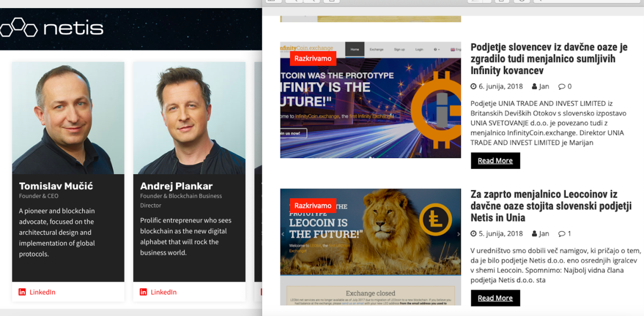Click the Razkrivamo tag on the Leocoin article
644x316 pixels.
click(313, 205)
